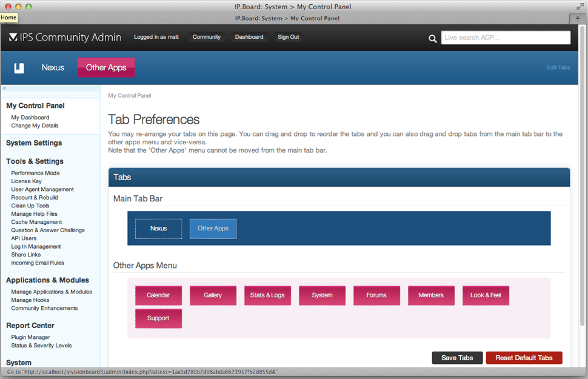The width and height of the screenshot is (588, 379).
Task: Open the bookmark icon tab
Action: (19, 68)
